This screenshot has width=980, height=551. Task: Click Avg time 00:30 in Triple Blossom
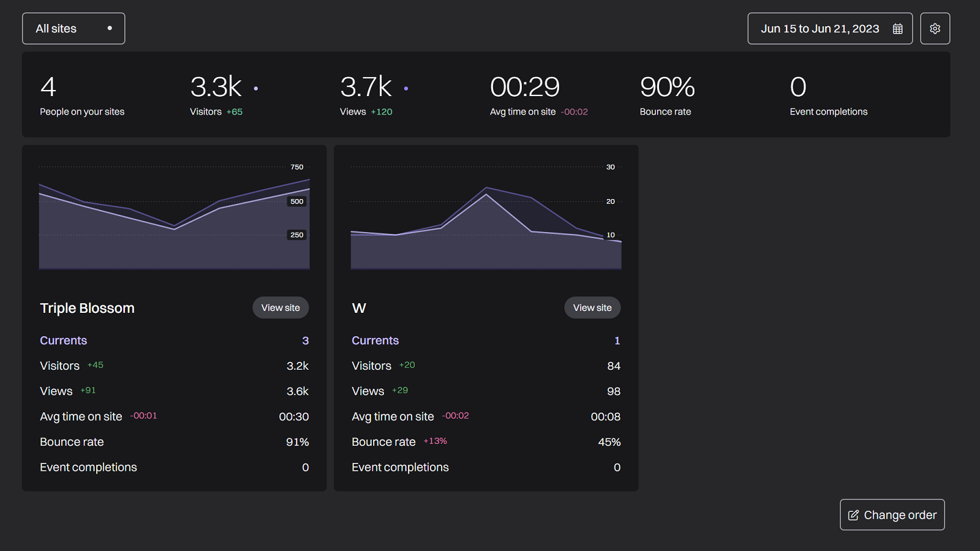[x=174, y=416]
